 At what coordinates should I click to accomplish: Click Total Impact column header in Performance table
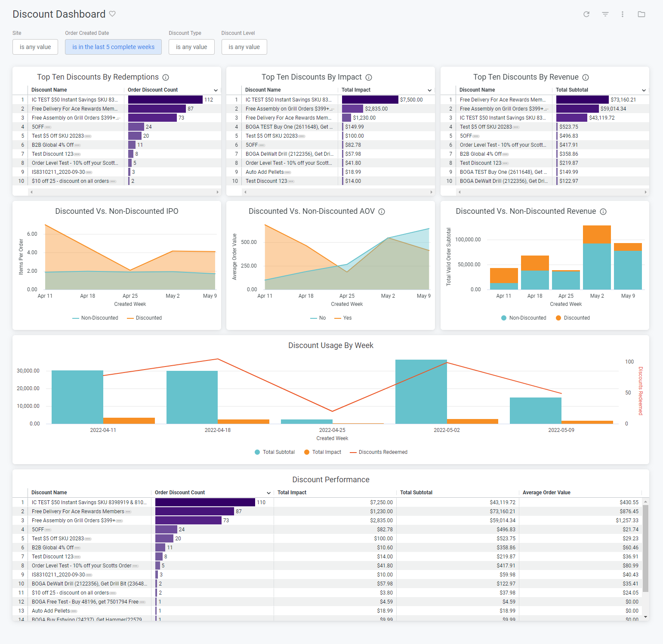(x=292, y=493)
